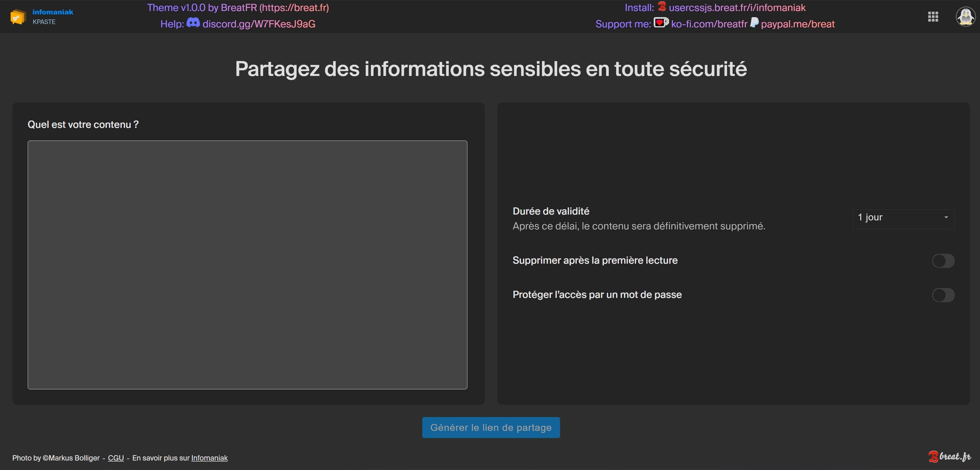This screenshot has width=980, height=470.
Task: Open paypal.me/breat link
Action: pyautogui.click(x=798, y=24)
